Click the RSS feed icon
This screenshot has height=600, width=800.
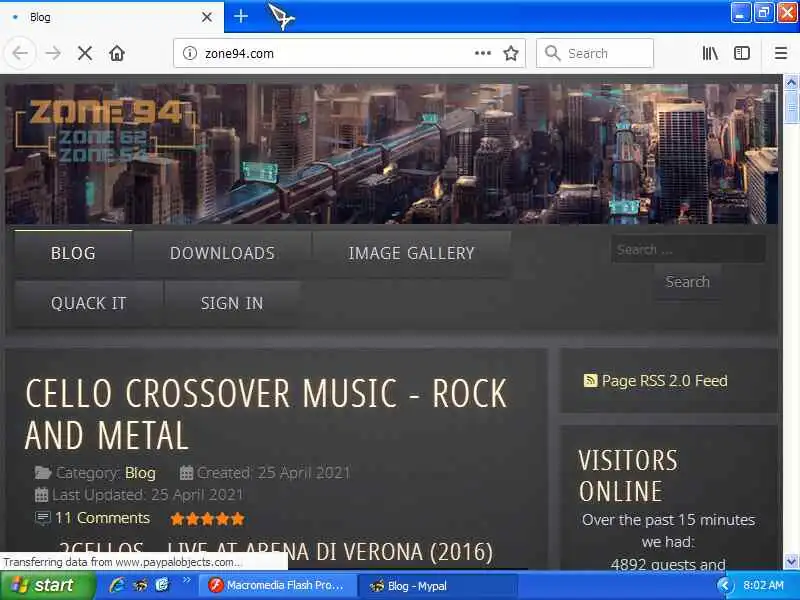590,381
